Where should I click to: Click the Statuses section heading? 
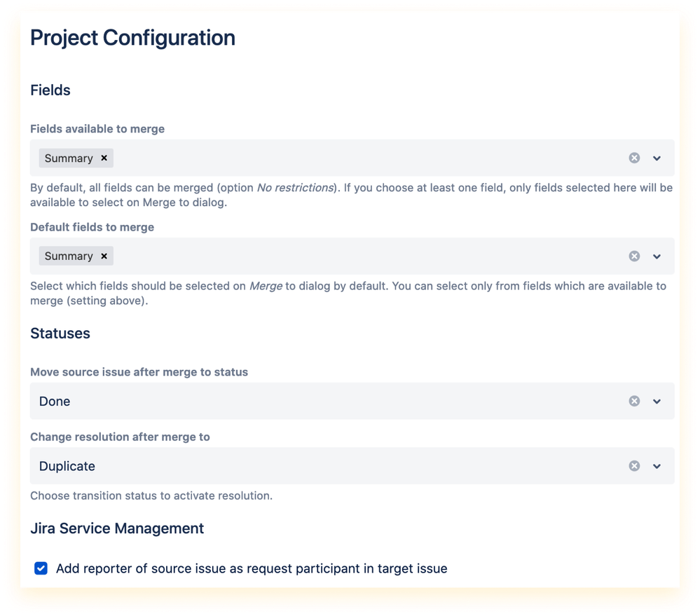point(60,333)
